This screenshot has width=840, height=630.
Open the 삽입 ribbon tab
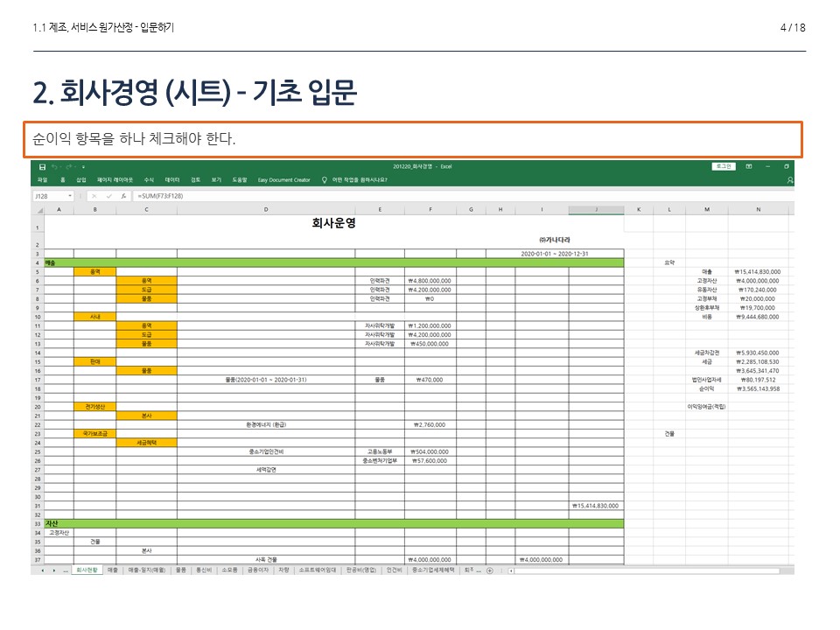[80, 180]
